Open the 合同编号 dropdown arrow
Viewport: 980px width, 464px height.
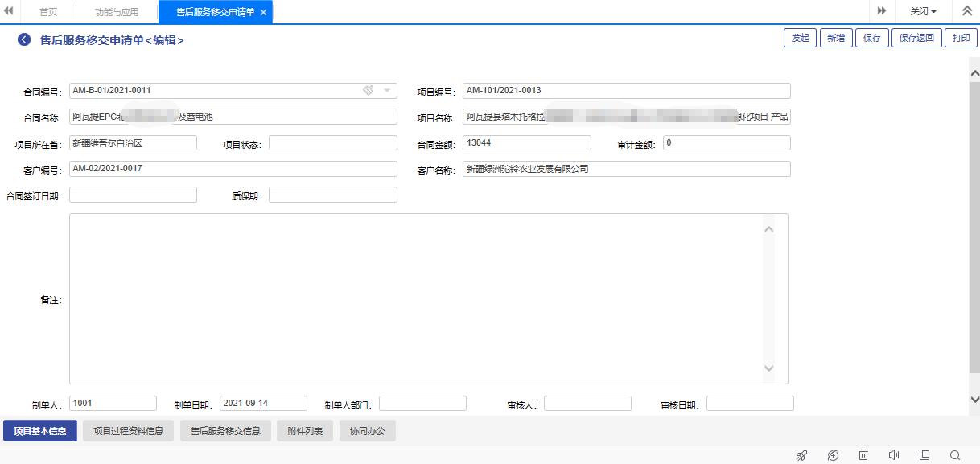pos(387,91)
